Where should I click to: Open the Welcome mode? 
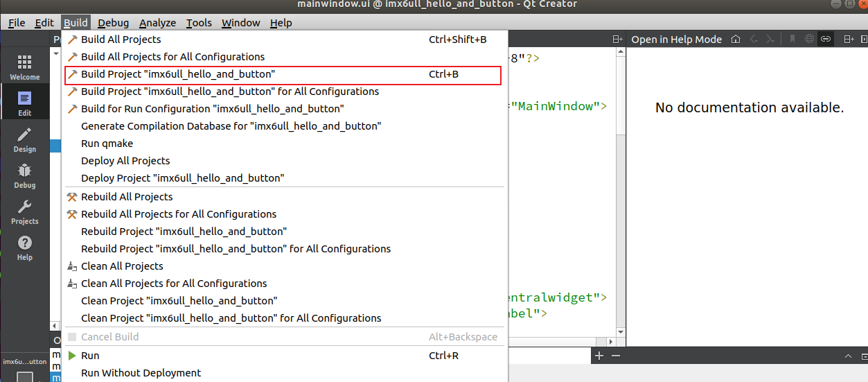click(24, 67)
